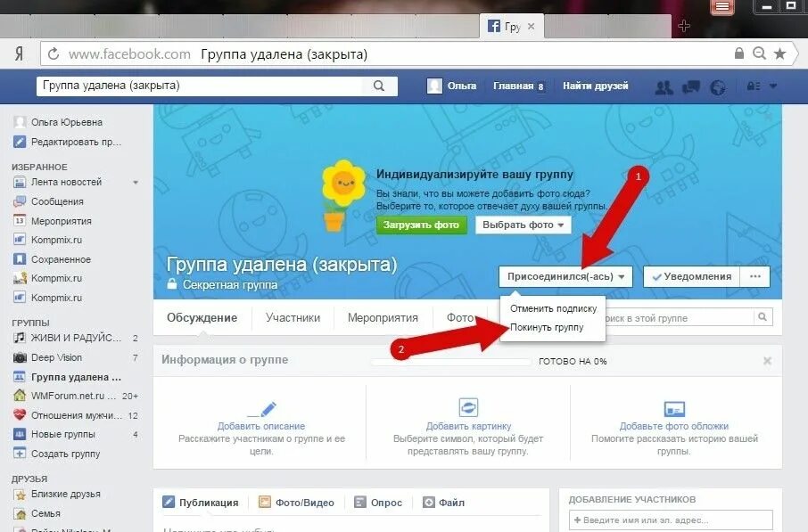This screenshot has width=808, height=532.
Task: Open Ольга Юрьевна profile in sidebar
Action: coord(67,122)
